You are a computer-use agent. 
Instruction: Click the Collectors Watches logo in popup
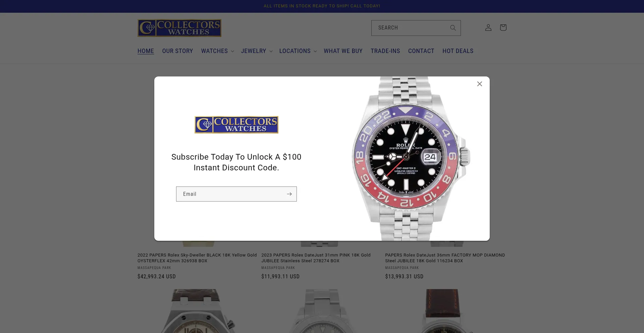pyautogui.click(x=236, y=125)
